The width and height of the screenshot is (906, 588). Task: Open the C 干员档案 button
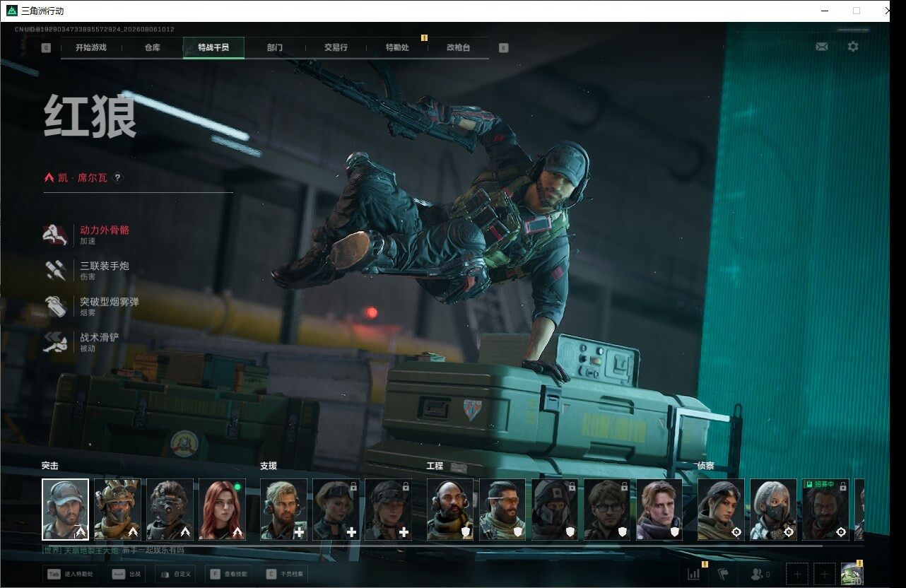(x=283, y=575)
